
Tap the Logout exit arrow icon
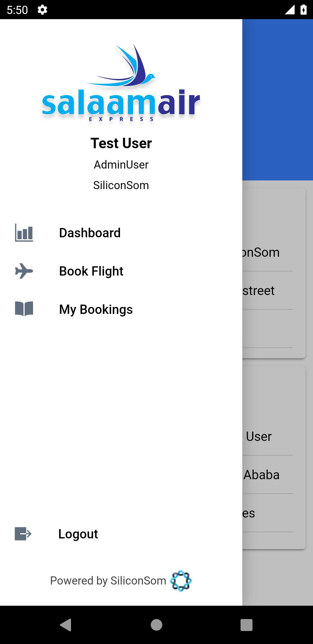23,534
